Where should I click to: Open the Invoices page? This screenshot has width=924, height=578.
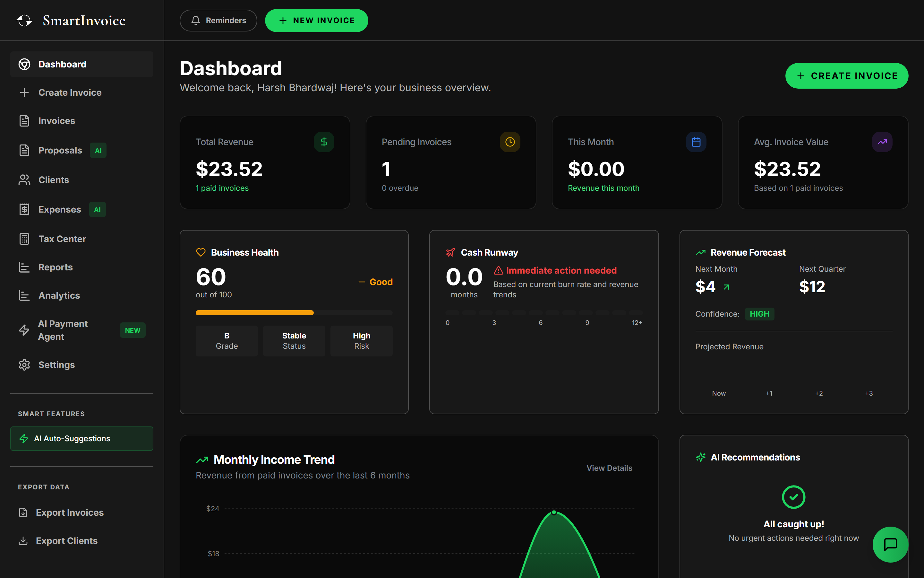coord(82,121)
